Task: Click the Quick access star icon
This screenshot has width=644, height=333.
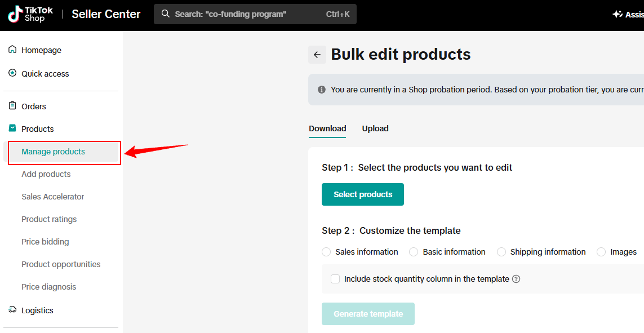Action: (x=12, y=73)
